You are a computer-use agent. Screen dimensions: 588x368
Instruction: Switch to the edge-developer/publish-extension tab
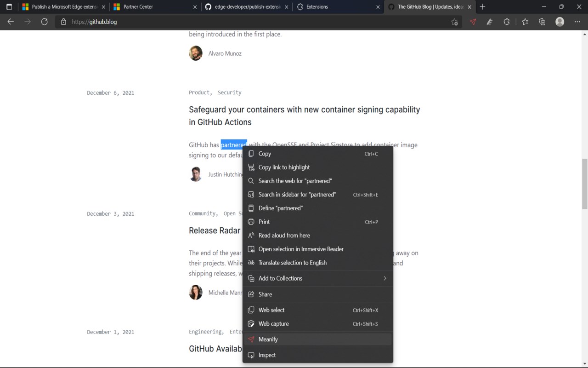tap(247, 7)
